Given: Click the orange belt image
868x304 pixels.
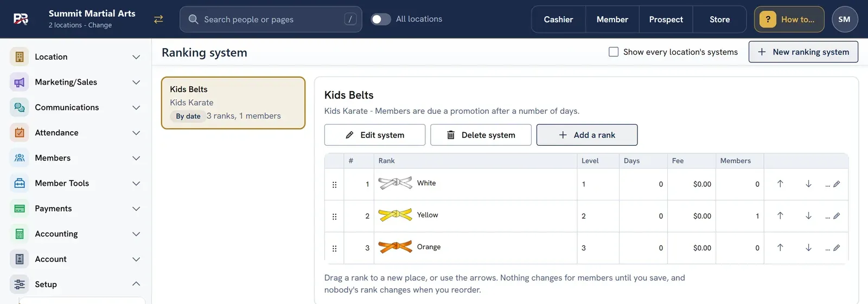Looking at the screenshot, I should (395, 247).
